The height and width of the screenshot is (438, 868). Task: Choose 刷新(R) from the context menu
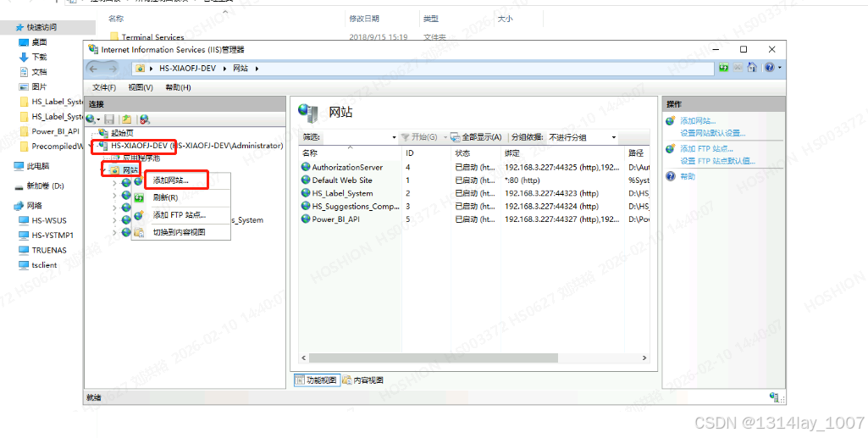click(180, 197)
